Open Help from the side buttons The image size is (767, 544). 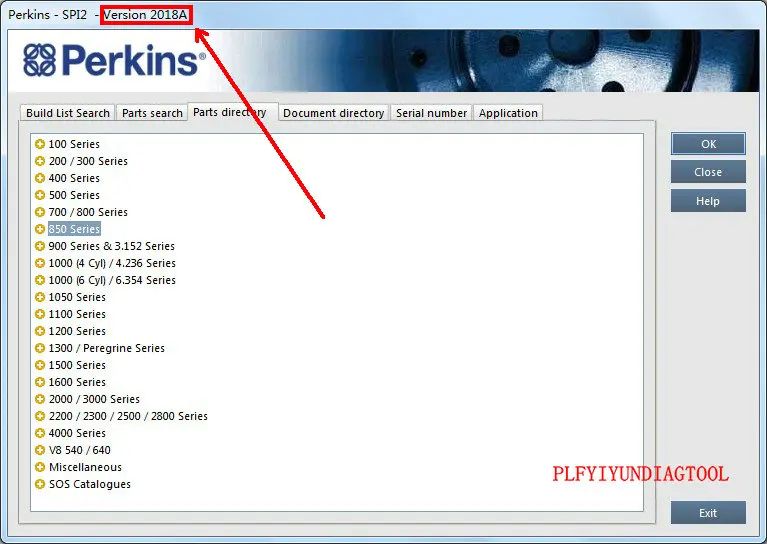pyautogui.click(x=708, y=201)
